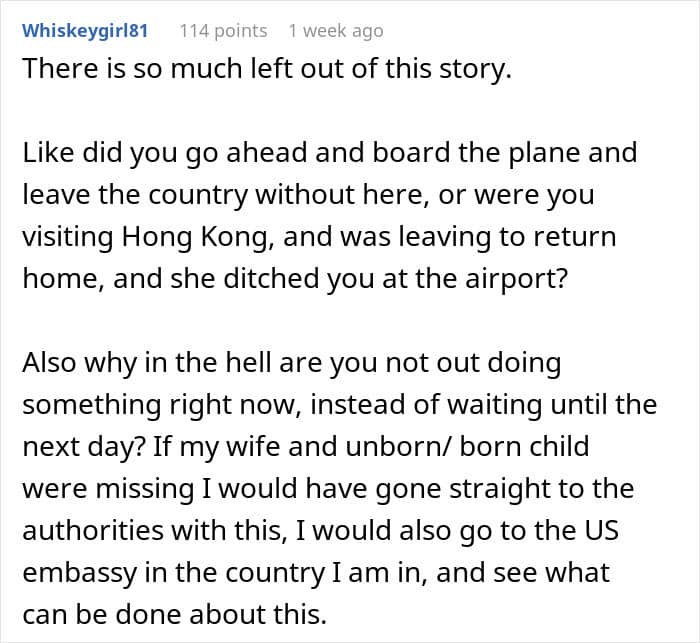Viewport: 700px width, 643px height.
Task: Click the phrase 'board the plane and'
Action: point(504,153)
